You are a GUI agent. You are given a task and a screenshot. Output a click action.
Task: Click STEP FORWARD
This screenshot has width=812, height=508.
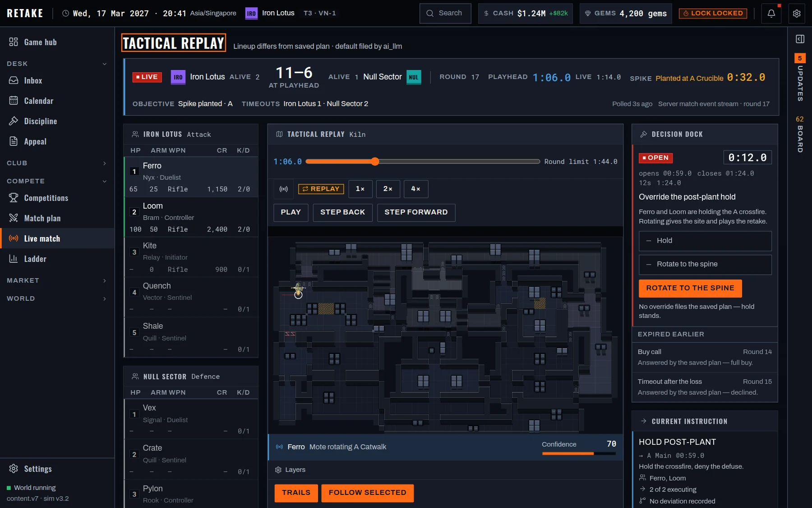pos(416,212)
